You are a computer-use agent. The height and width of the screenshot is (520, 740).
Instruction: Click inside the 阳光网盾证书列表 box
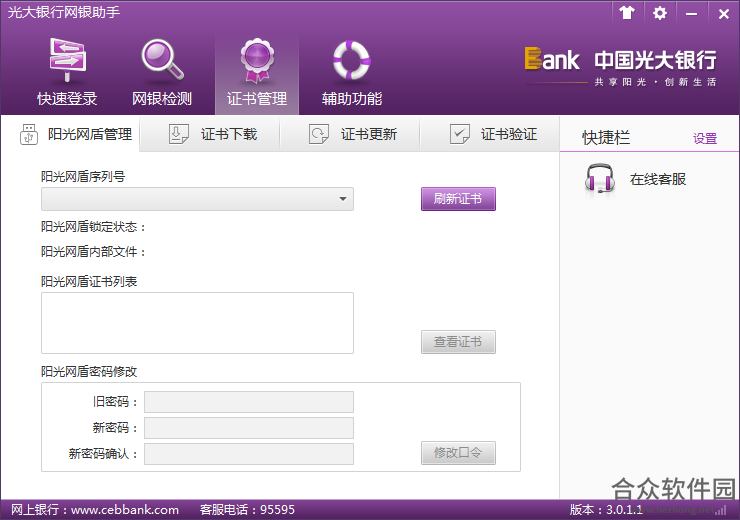[x=197, y=323]
